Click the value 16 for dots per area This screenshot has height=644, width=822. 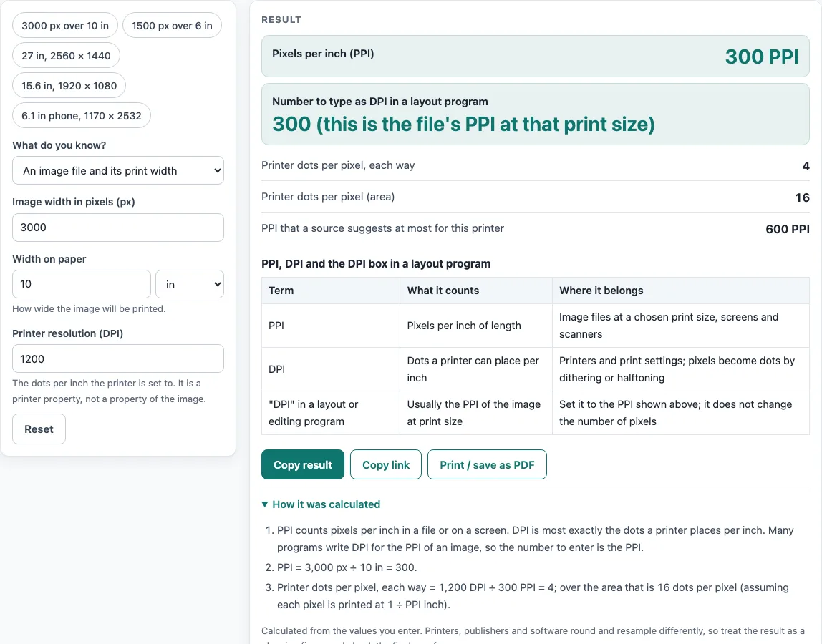(802, 197)
